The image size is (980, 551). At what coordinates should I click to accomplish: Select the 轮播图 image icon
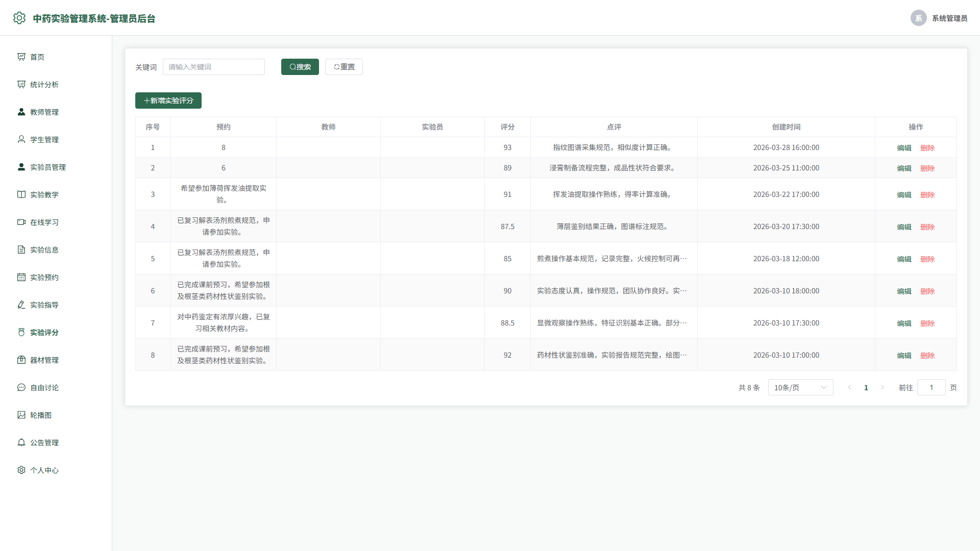pyautogui.click(x=21, y=415)
